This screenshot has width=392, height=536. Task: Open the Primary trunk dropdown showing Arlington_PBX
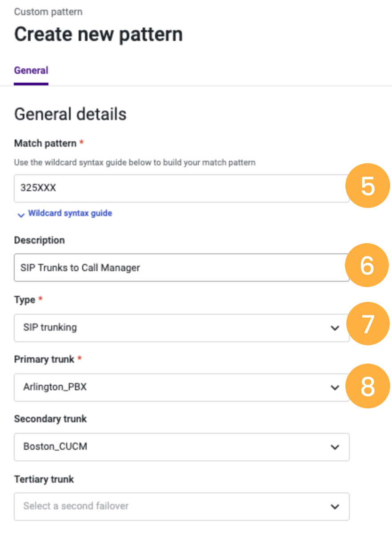point(182,388)
